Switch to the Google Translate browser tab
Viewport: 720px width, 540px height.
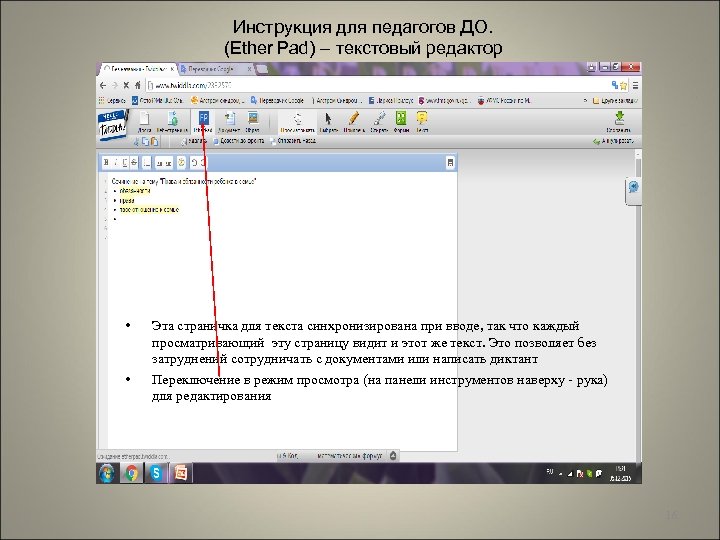point(216,69)
